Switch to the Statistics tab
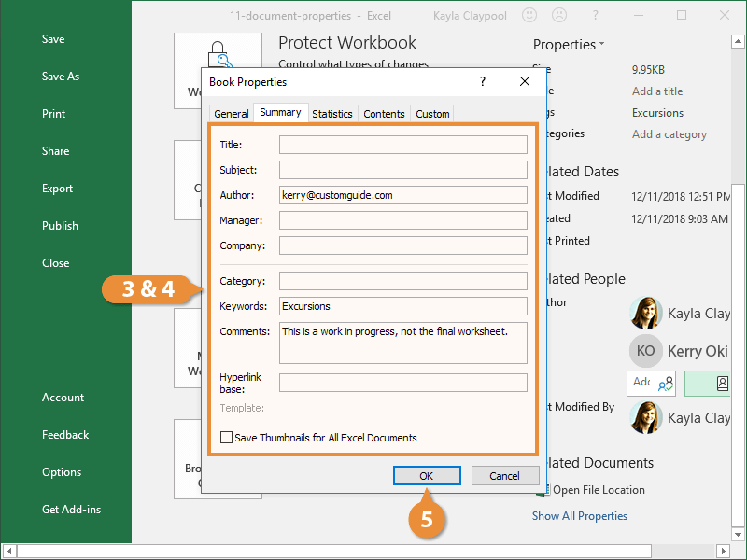Viewport: 747px width, 560px height. point(332,114)
